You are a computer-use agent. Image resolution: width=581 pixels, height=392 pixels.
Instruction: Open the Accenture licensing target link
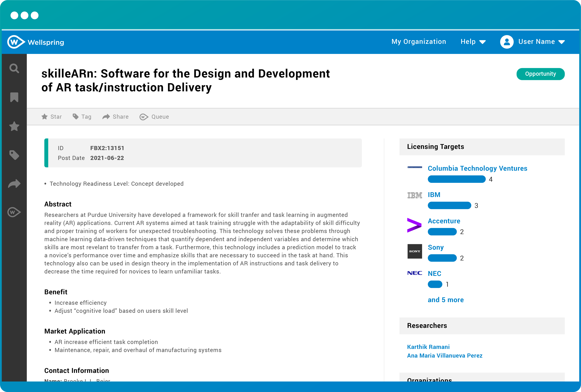point(444,221)
